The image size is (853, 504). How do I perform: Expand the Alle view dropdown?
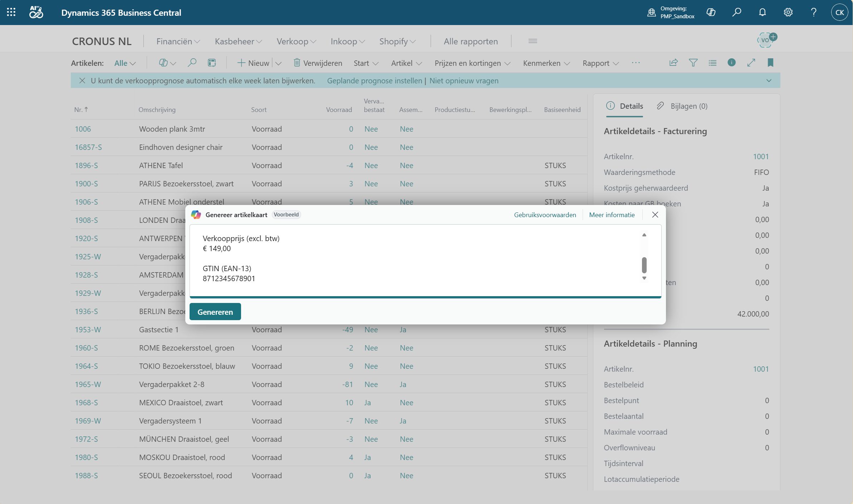125,63
